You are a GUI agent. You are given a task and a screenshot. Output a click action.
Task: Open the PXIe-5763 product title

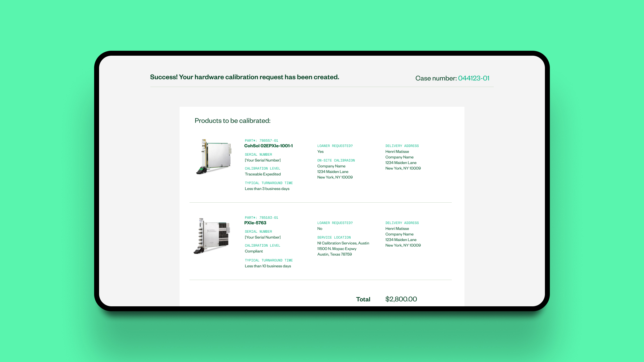[255, 223]
